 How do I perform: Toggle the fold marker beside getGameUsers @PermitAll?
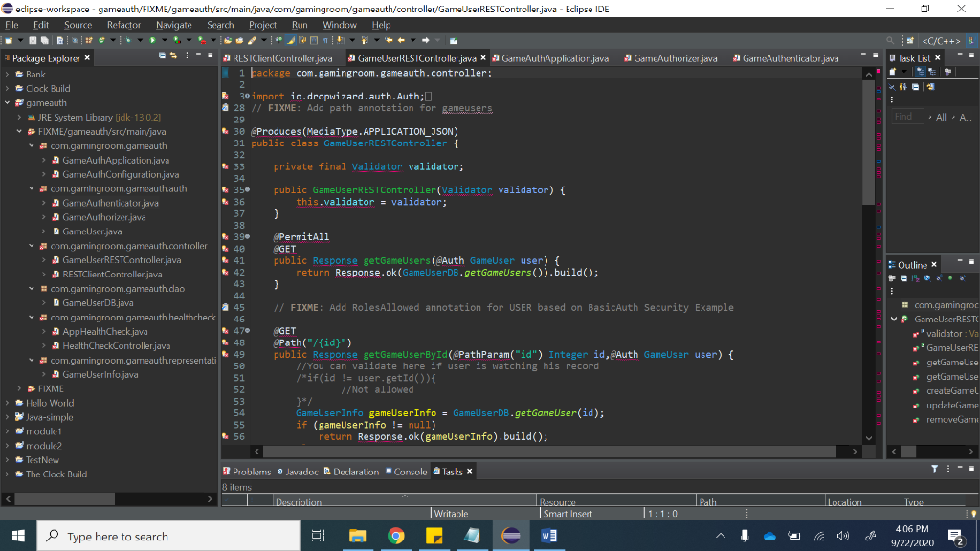point(248,236)
